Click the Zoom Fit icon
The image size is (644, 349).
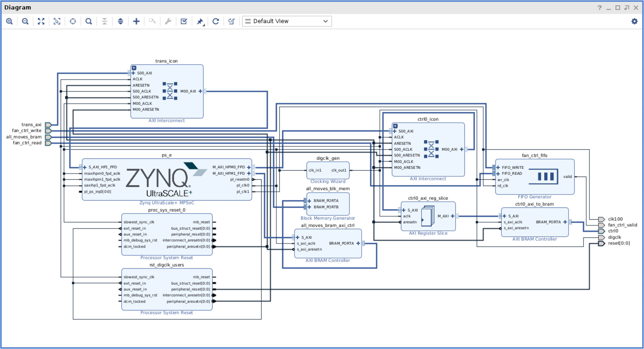[x=41, y=21]
